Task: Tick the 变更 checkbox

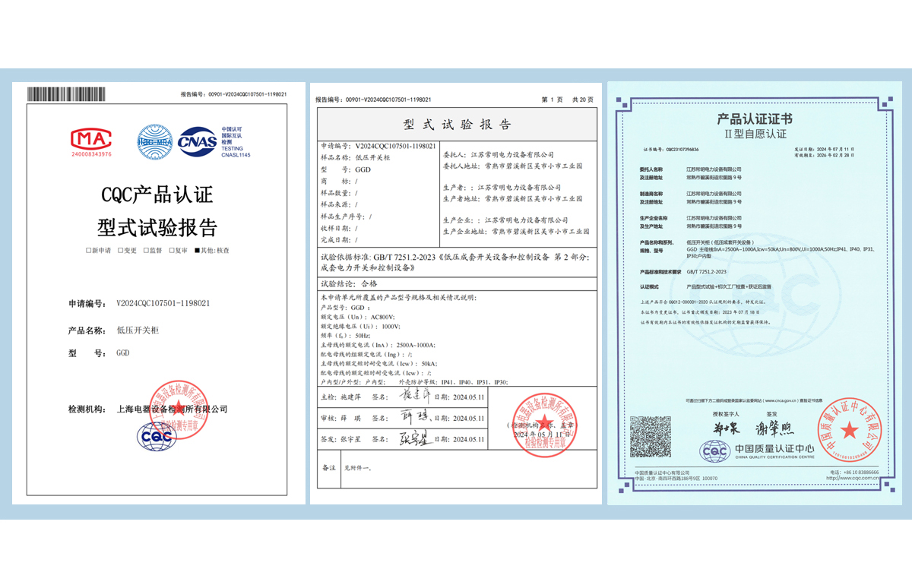Action: pyautogui.click(x=121, y=250)
